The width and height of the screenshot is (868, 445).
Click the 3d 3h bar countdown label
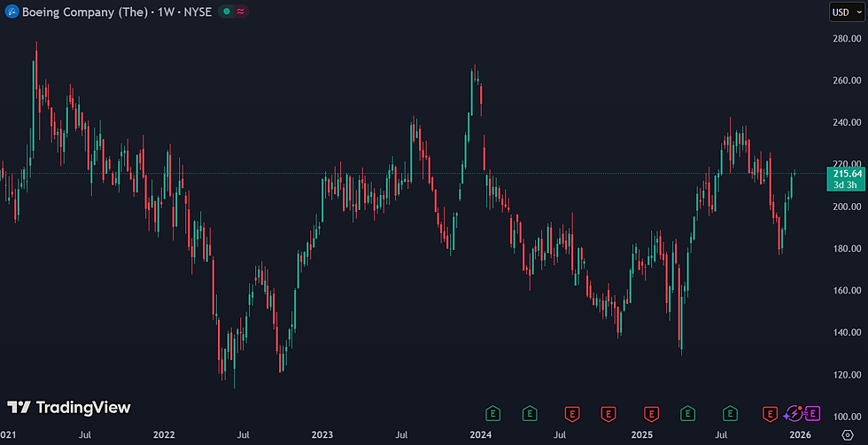(x=846, y=185)
